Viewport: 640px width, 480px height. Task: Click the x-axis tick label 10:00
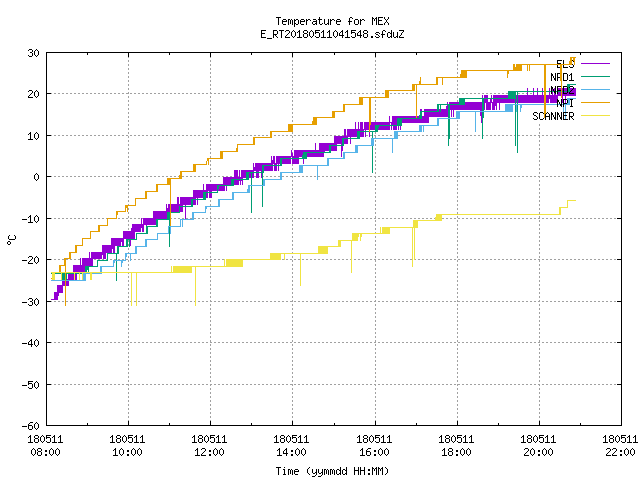click(127, 452)
